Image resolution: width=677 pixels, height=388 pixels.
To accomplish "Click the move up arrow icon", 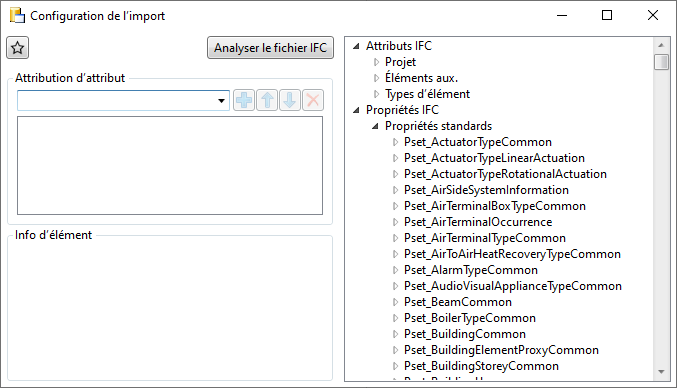I will pos(267,100).
